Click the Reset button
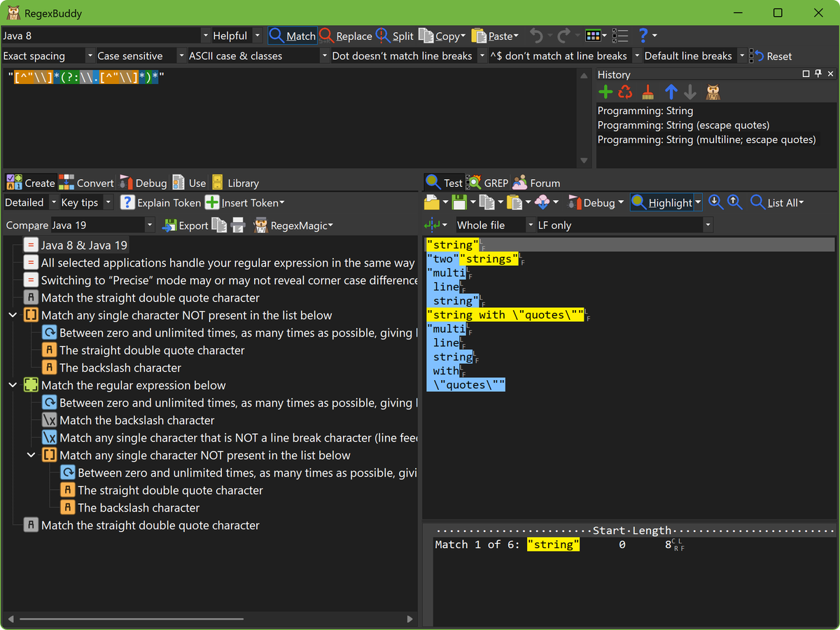 pyautogui.click(x=771, y=56)
